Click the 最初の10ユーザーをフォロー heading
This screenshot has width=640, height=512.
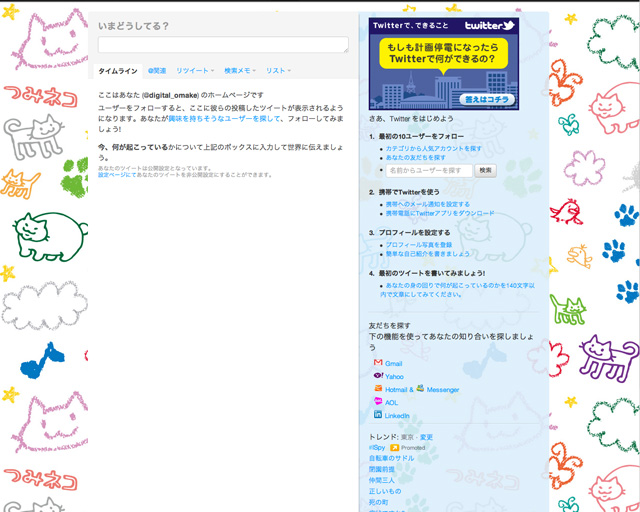tap(421, 136)
